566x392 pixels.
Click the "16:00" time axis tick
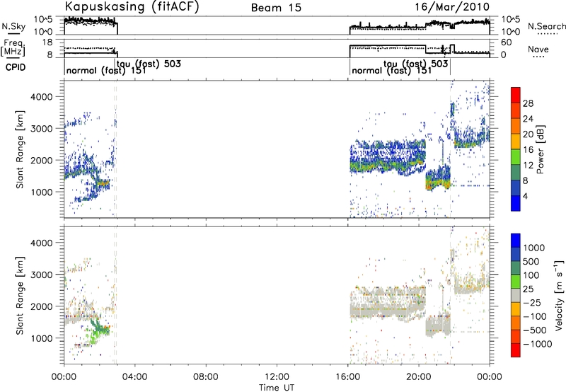347,377
